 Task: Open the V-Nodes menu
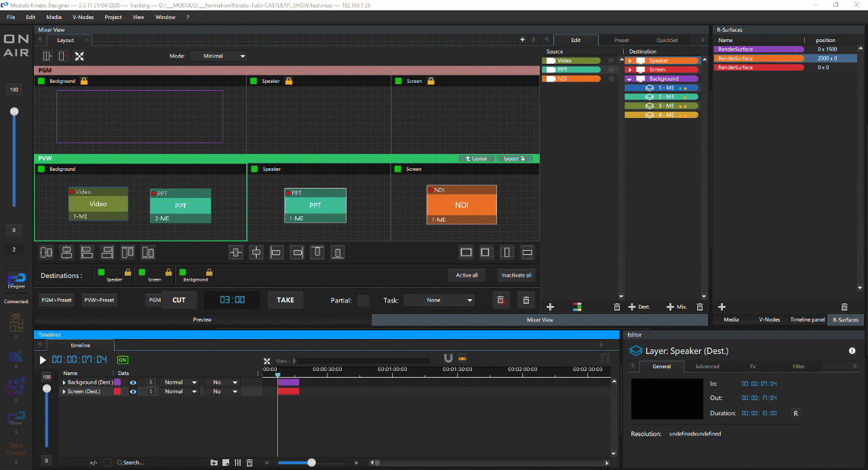coord(83,17)
